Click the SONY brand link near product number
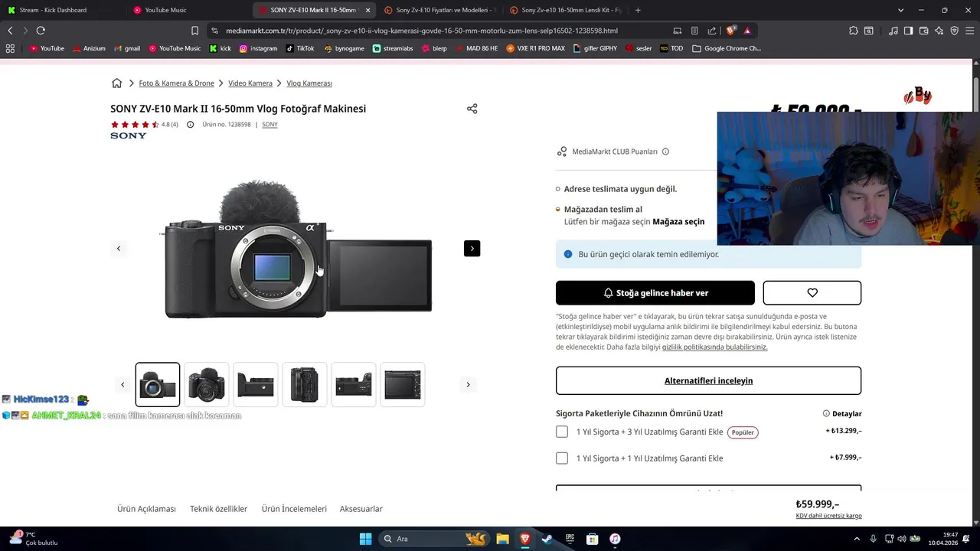This screenshot has height=551, width=980. [x=269, y=125]
